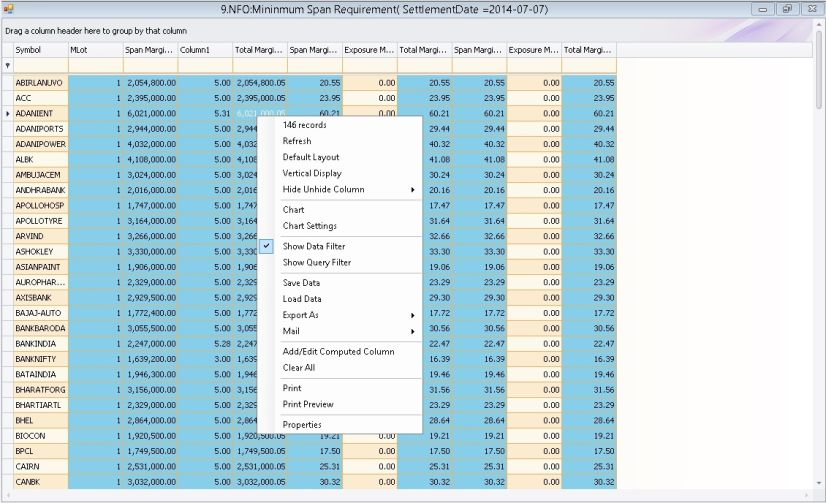Expand the Export As submenu arrow
Image resolution: width=826 pixels, height=503 pixels.
(x=412, y=315)
